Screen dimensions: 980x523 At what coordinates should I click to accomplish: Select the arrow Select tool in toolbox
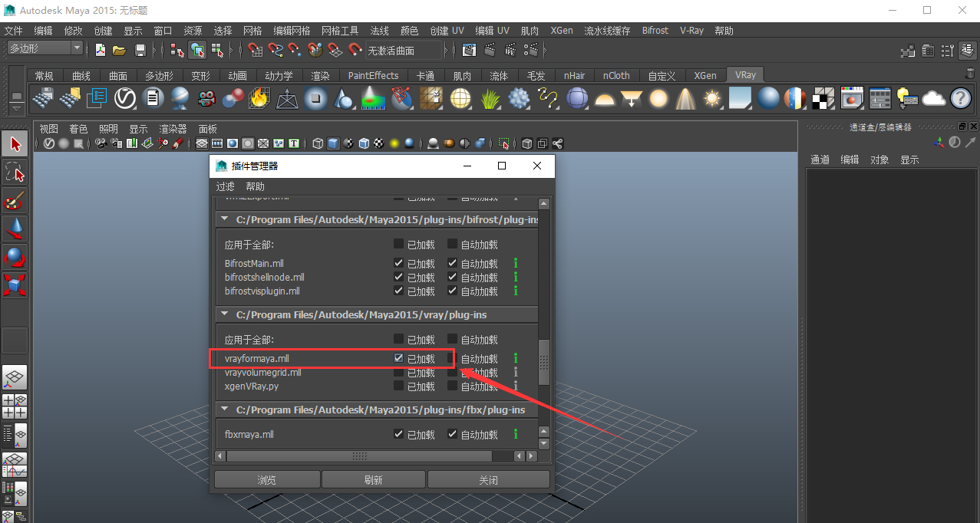pyautogui.click(x=15, y=143)
